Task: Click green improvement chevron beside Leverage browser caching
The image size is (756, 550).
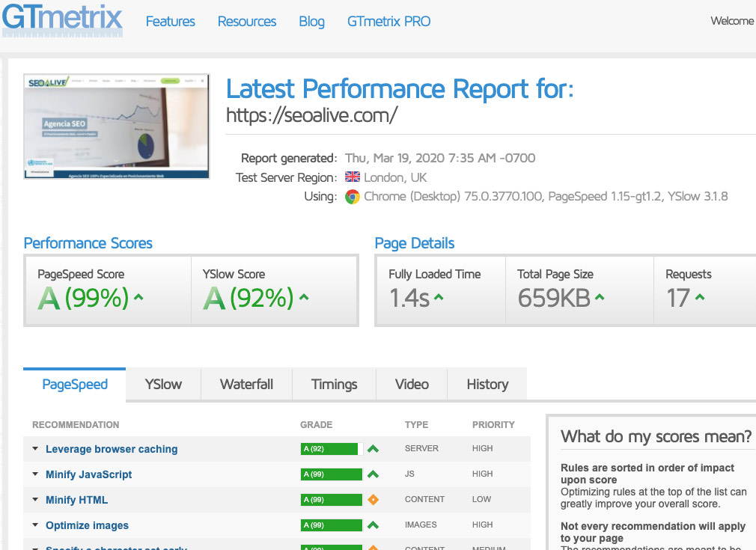Action: 372,448
